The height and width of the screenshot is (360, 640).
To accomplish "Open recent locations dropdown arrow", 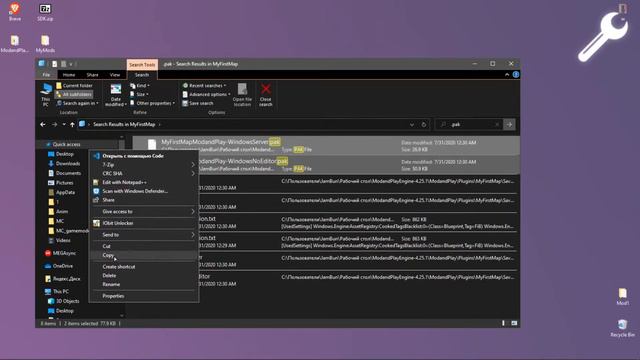I will (x=64, y=124).
